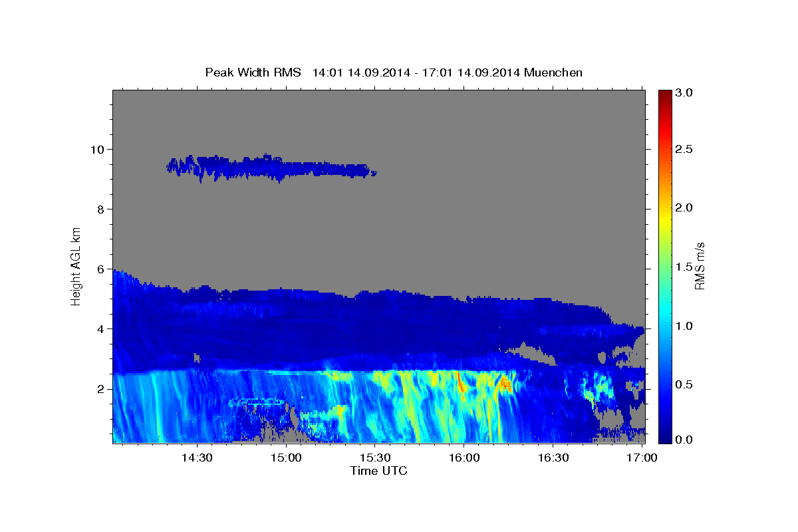The image size is (798, 532).
Task: Click the 15:00 time tick label
Action: click(x=287, y=458)
